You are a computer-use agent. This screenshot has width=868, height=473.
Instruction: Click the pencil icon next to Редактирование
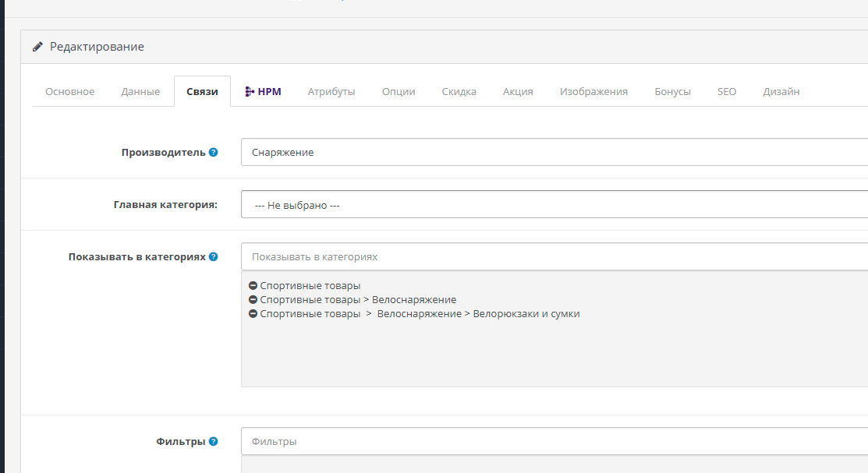coord(37,46)
